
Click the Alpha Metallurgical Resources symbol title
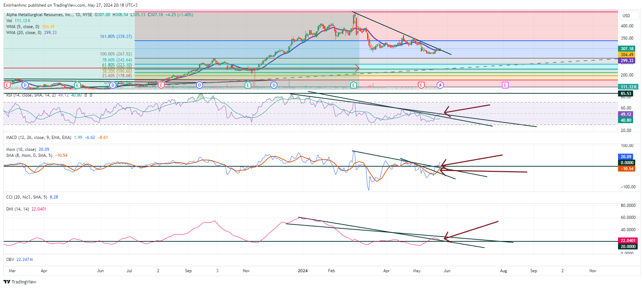[x=40, y=15]
